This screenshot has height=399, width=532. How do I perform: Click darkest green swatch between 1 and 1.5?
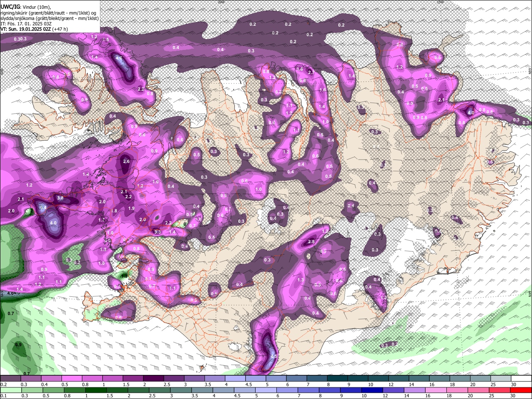click(96, 390)
